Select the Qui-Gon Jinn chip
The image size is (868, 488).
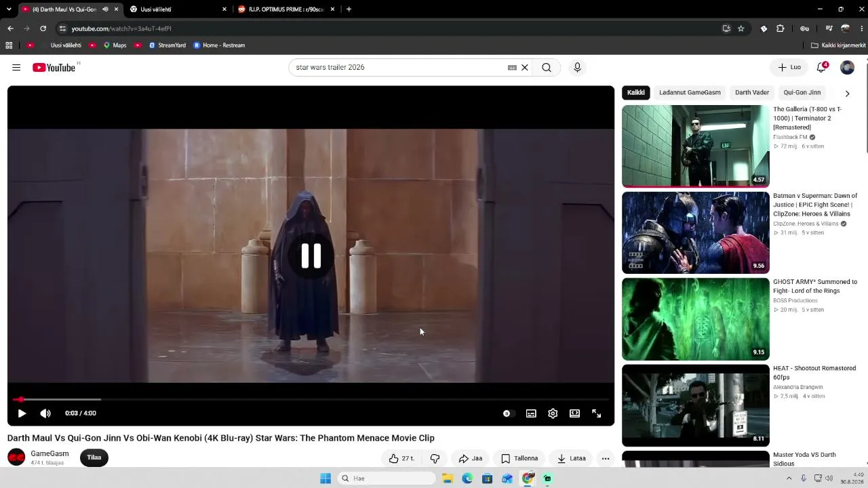tap(802, 92)
